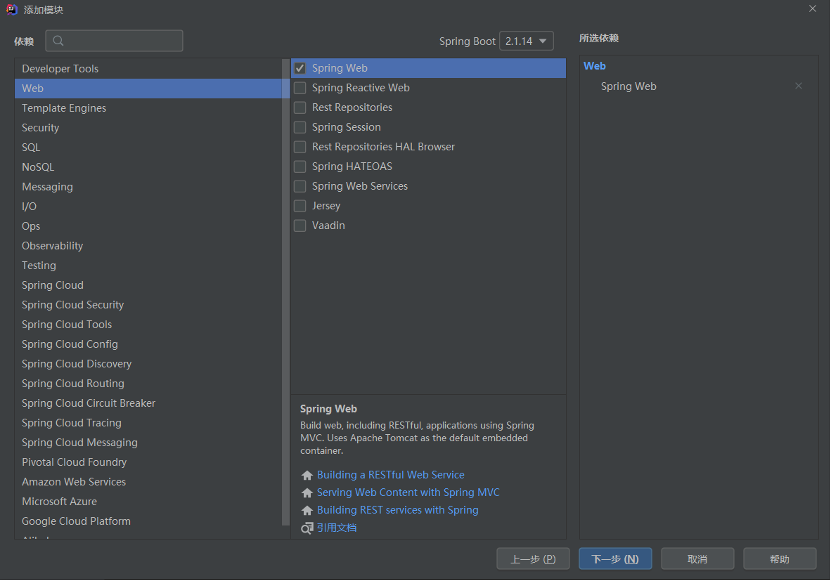
Task: Enable Rest Repositories HAL Browser
Action: coord(300,147)
